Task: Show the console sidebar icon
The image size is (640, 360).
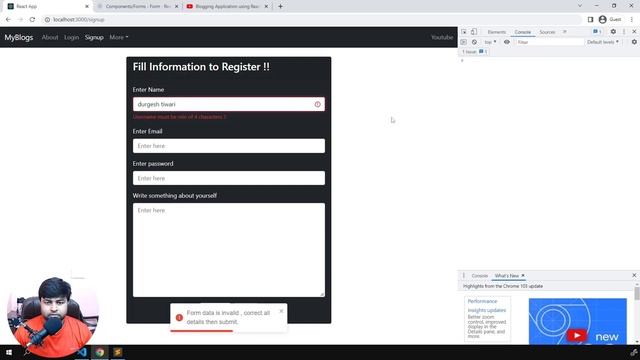Action: [464, 42]
